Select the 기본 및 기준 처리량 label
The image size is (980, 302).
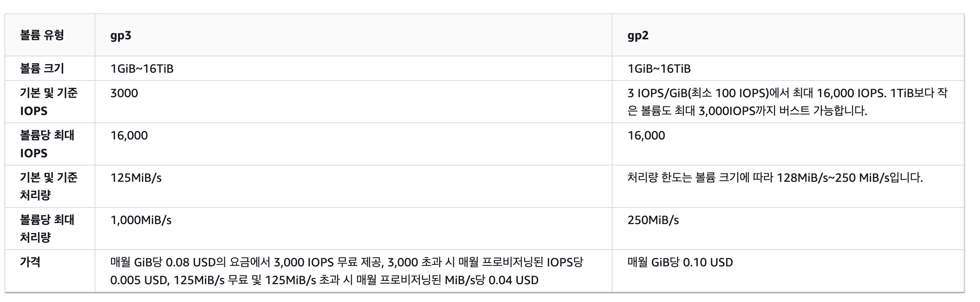[x=48, y=186]
